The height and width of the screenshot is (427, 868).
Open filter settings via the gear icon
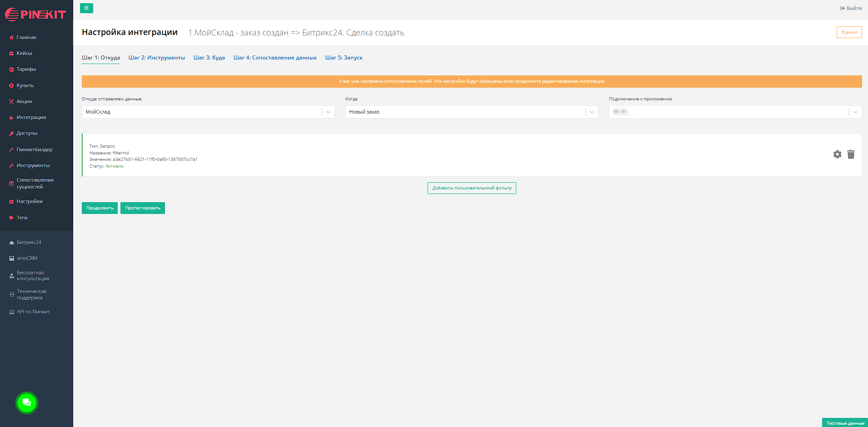pyautogui.click(x=837, y=154)
